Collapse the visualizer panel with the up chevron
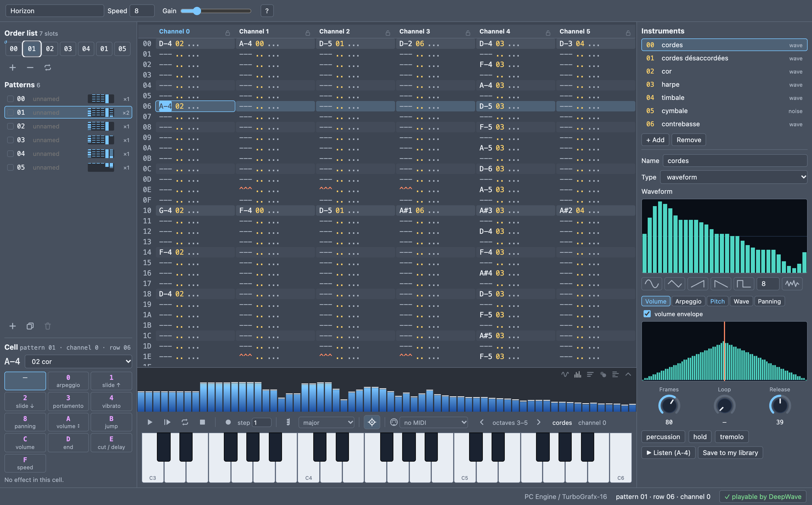 tap(628, 374)
